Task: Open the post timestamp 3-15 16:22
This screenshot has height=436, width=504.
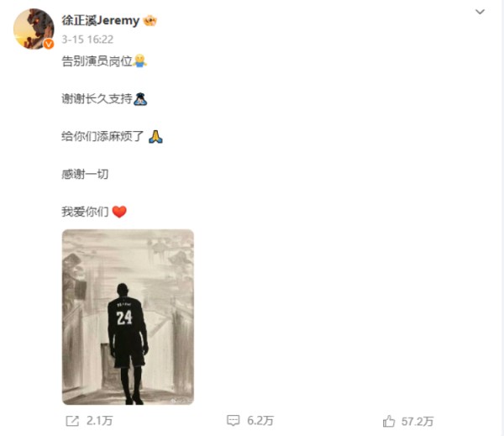Action: pos(87,39)
